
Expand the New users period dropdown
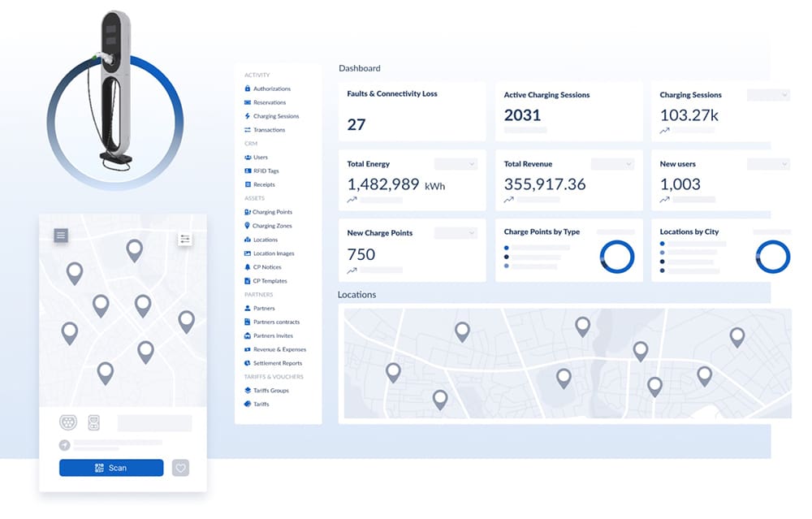click(x=767, y=164)
